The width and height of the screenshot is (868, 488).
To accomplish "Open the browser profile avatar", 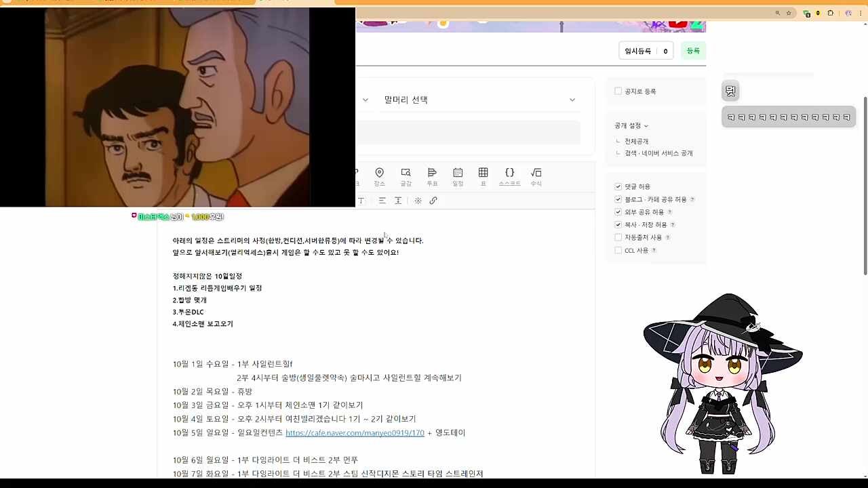I will (848, 13).
